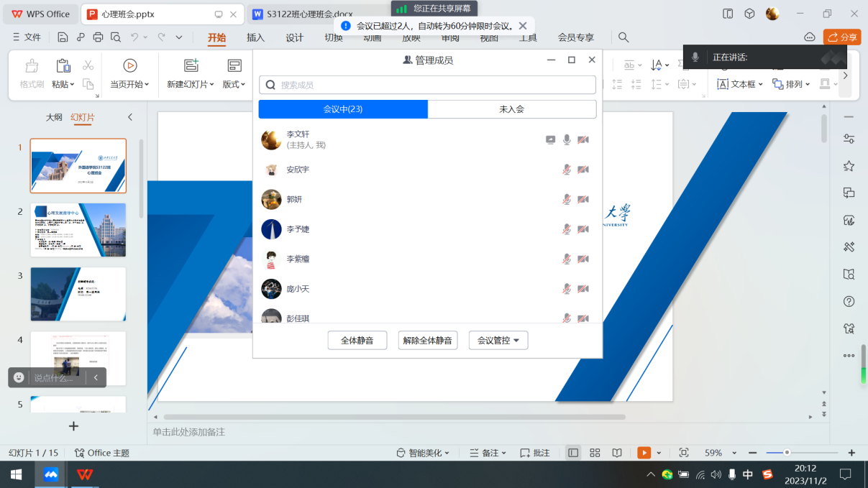Screen dimensions: 868x488
Task: Click the Tencent Meeting taskbar icon
Action: [51, 474]
